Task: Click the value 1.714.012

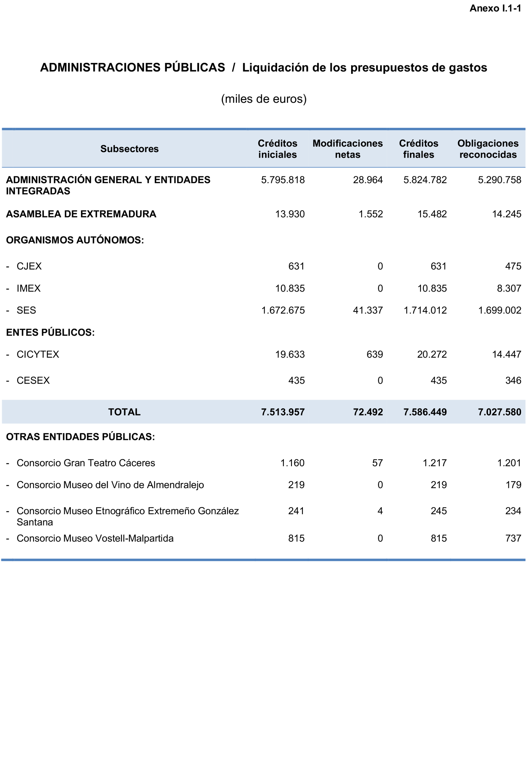Action: [425, 310]
